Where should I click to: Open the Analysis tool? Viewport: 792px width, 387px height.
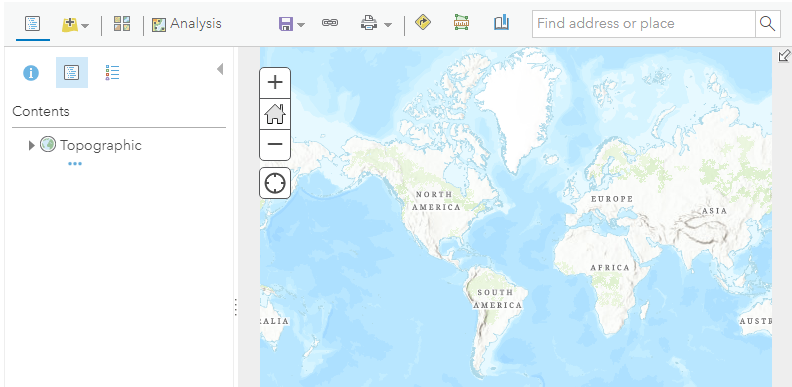[x=187, y=24]
